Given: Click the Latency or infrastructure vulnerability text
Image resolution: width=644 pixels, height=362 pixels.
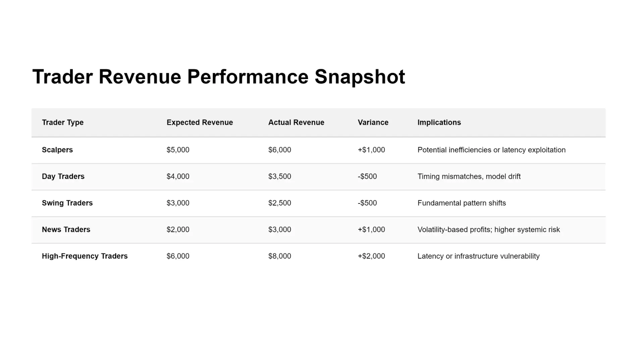Looking at the screenshot, I should 478,256.
